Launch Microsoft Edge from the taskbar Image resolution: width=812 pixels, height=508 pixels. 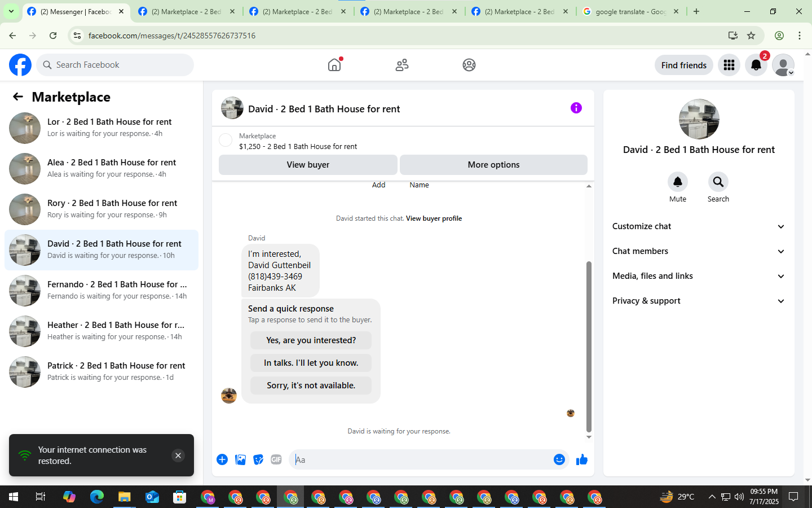[x=97, y=497]
